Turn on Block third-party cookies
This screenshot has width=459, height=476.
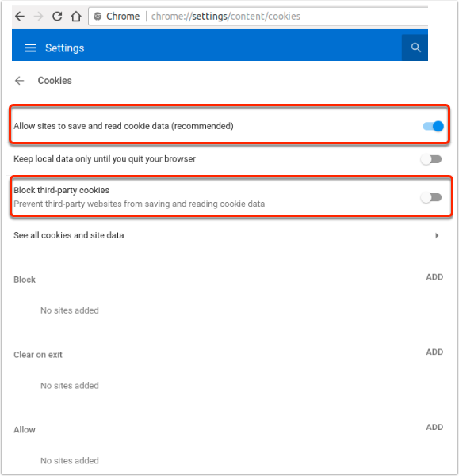(x=431, y=197)
